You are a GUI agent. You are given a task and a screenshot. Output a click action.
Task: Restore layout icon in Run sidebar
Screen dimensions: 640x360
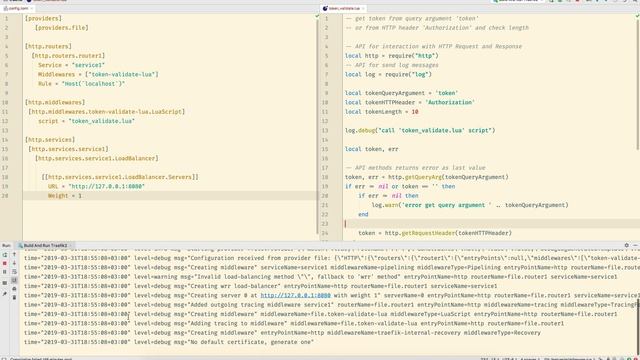pyautogui.click(x=5, y=283)
